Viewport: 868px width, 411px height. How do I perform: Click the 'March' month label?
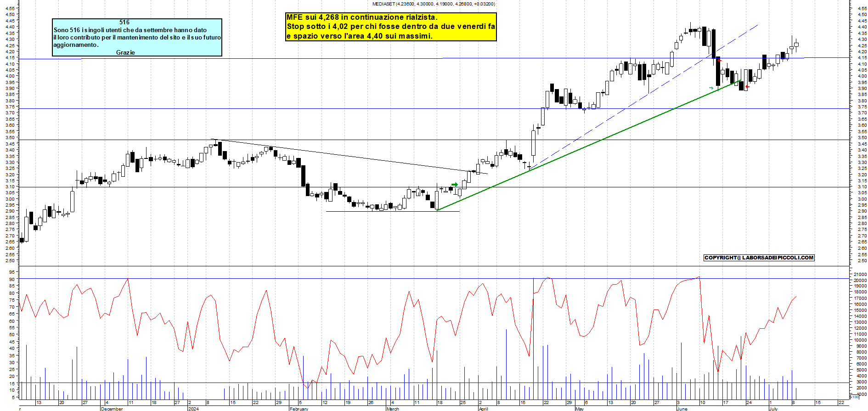click(393, 409)
